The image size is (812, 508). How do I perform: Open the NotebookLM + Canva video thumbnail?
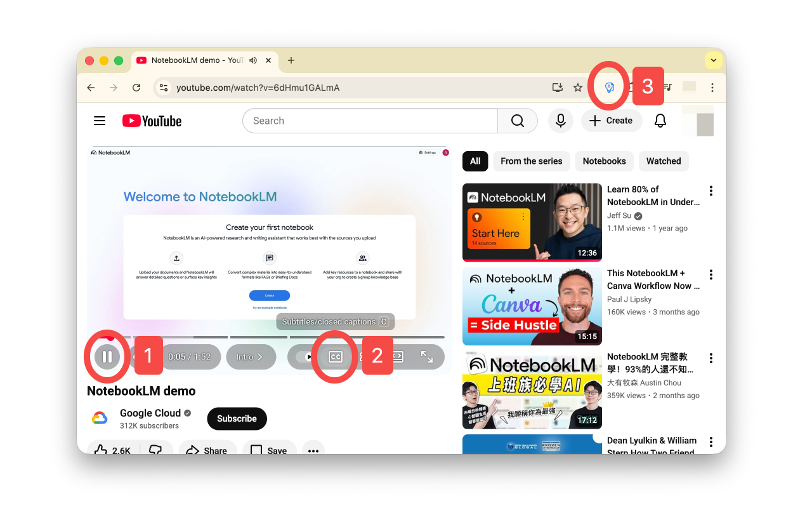tap(532, 306)
